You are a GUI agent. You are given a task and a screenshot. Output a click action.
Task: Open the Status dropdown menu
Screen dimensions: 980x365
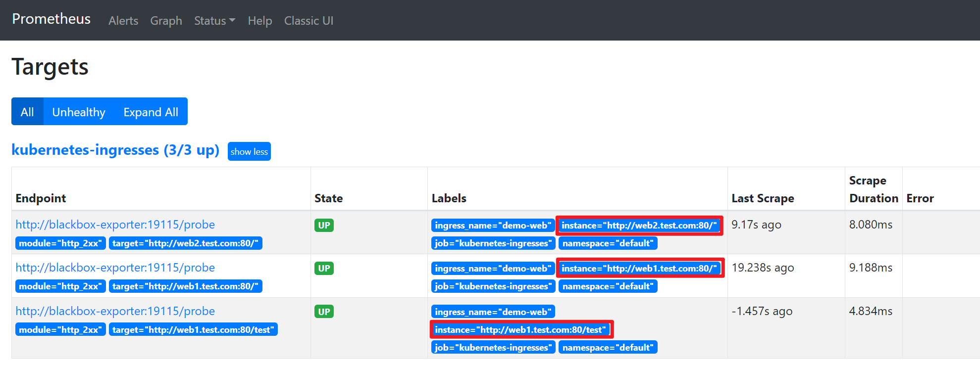[214, 21]
